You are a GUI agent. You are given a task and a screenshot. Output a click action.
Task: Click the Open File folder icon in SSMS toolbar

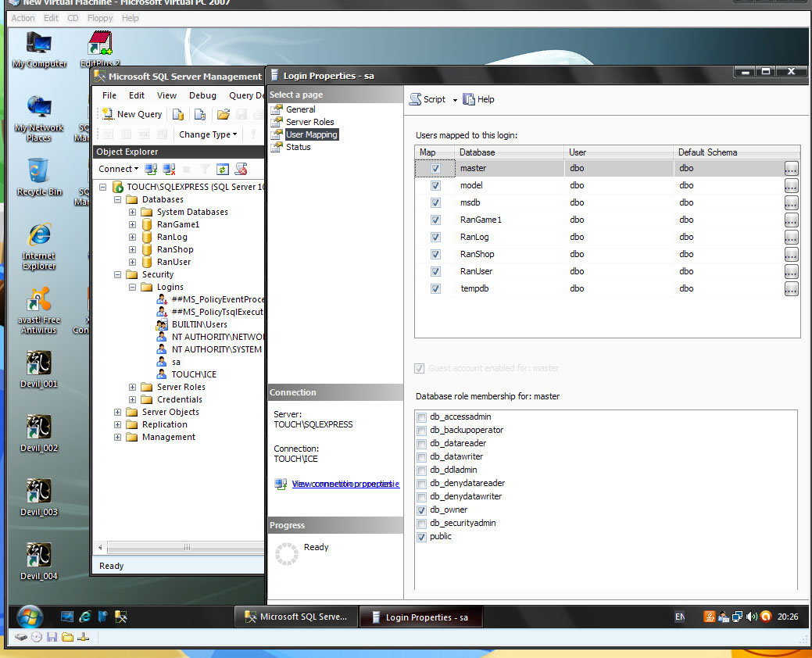[224, 114]
